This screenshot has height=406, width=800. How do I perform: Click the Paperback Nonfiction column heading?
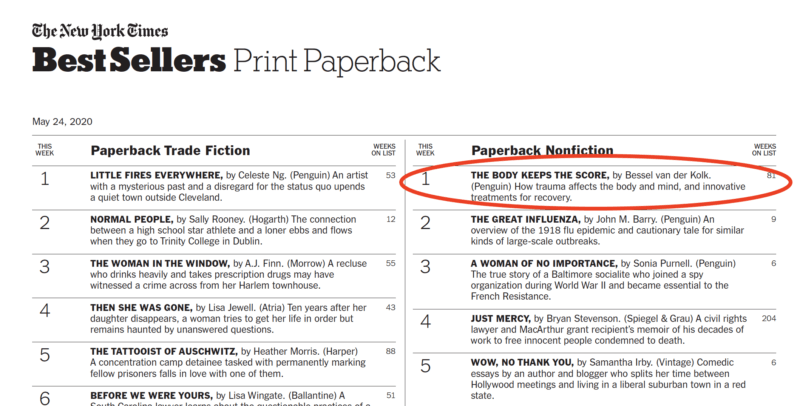point(542,150)
